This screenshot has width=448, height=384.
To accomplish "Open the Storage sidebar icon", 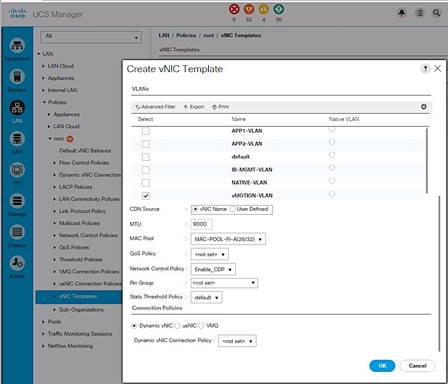I will tap(17, 201).
